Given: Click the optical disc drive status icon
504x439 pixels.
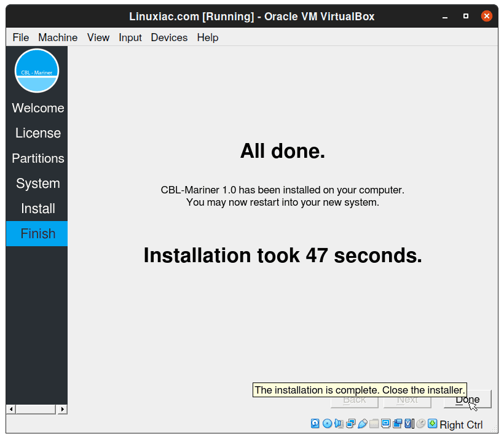Looking at the screenshot, I should pos(327,424).
